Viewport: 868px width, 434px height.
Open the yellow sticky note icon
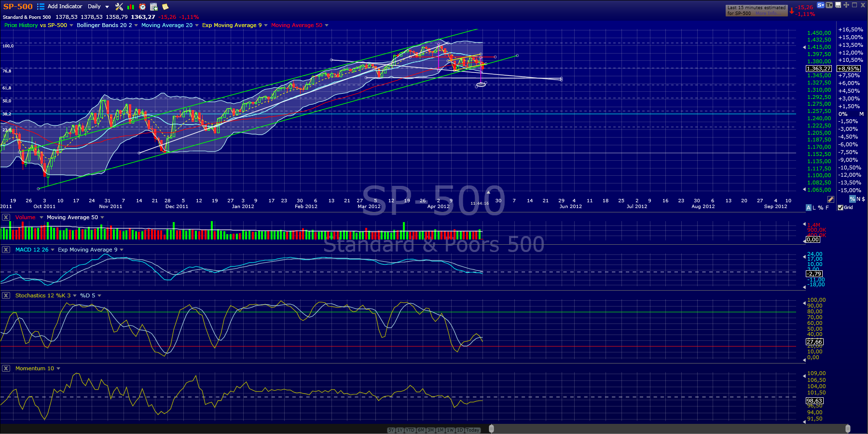(165, 7)
